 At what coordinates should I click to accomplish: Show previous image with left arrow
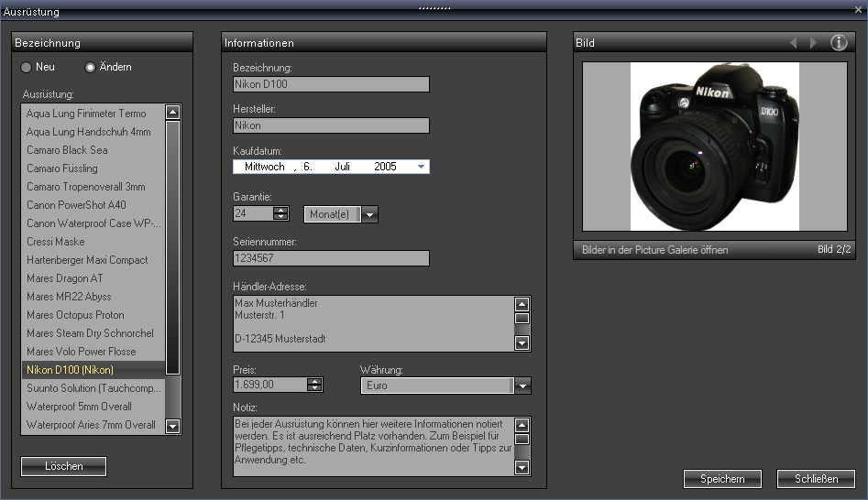[793, 43]
